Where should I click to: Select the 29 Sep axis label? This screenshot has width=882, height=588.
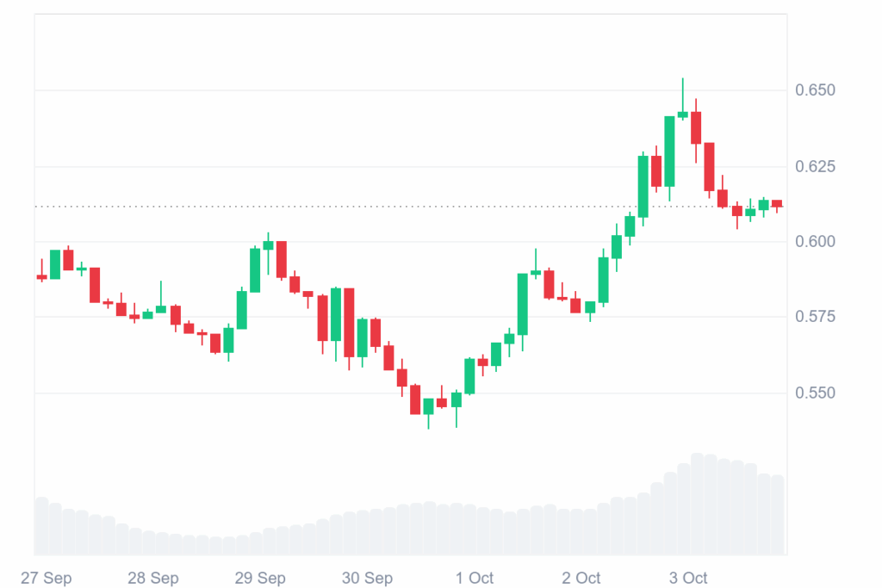click(x=260, y=577)
